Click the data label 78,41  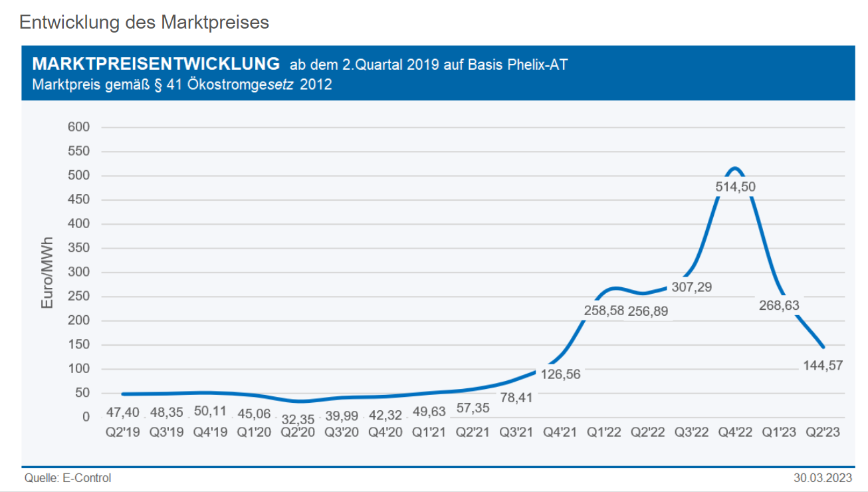[x=516, y=398]
